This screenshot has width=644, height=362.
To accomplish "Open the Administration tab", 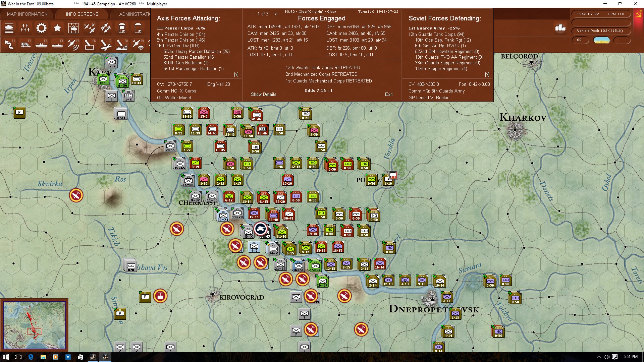I will [x=135, y=14].
